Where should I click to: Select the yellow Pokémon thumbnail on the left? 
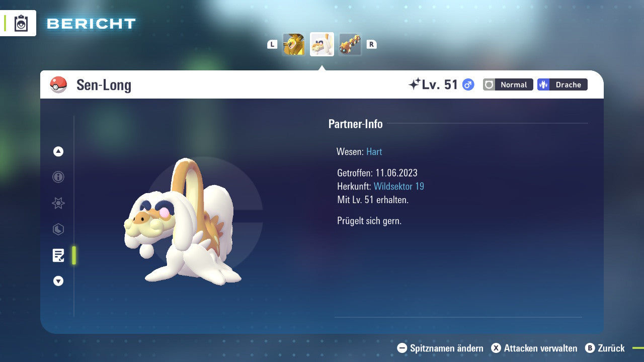(x=294, y=44)
